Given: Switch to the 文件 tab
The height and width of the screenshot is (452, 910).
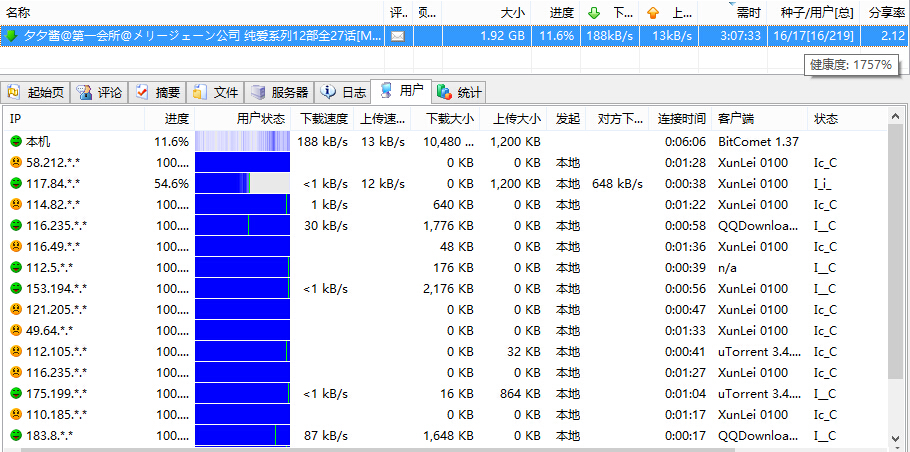Looking at the screenshot, I should (x=216, y=92).
